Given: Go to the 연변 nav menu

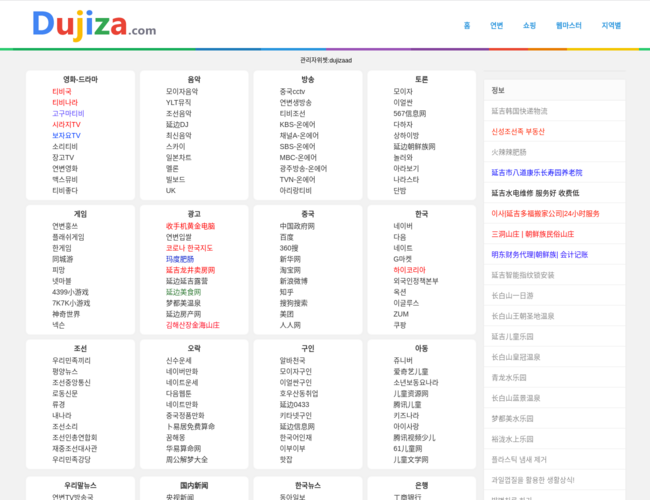Looking at the screenshot, I should click(496, 26).
